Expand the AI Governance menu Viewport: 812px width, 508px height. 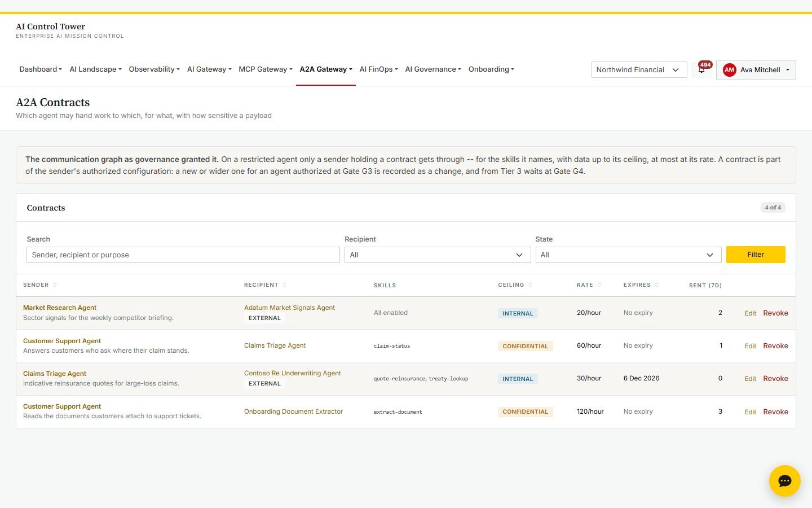point(433,69)
